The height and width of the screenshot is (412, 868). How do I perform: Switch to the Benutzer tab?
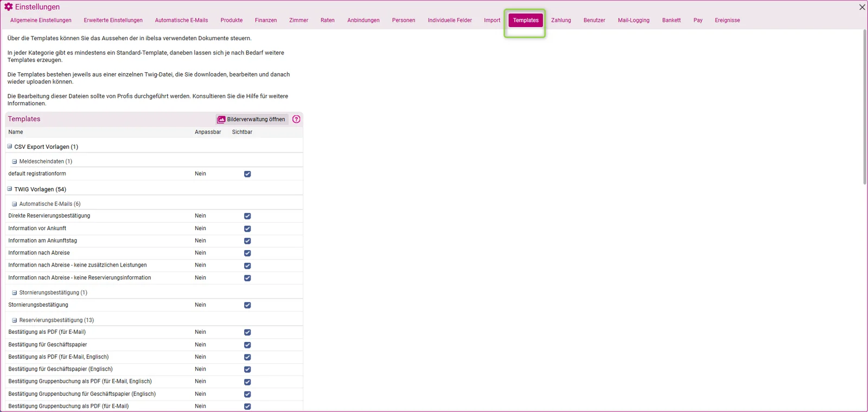click(x=595, y=21)
